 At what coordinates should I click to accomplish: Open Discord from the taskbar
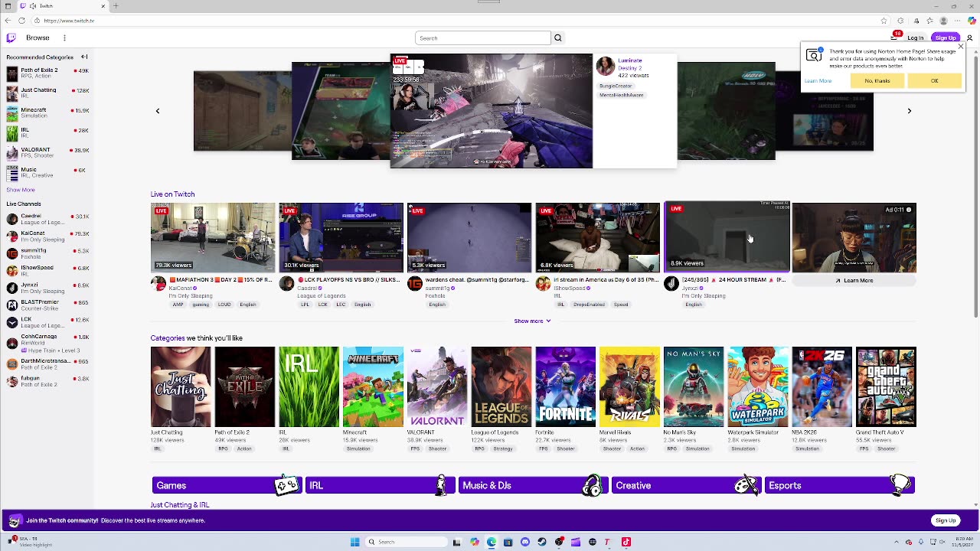click(x=525, y=542)
